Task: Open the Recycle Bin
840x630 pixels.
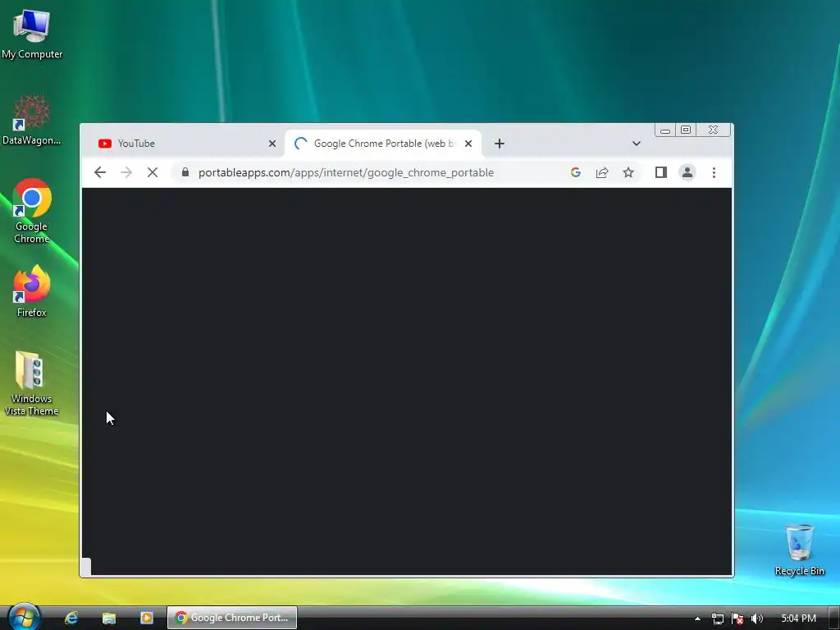Action: 799,550
